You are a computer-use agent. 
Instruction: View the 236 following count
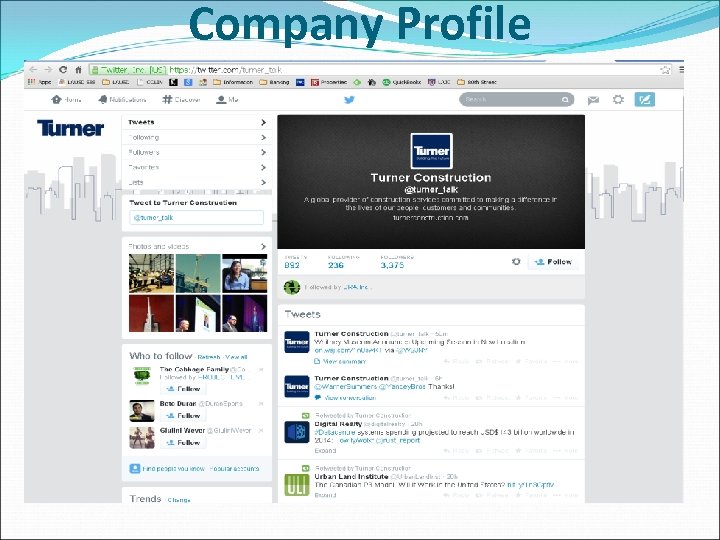tap(343, 262)
